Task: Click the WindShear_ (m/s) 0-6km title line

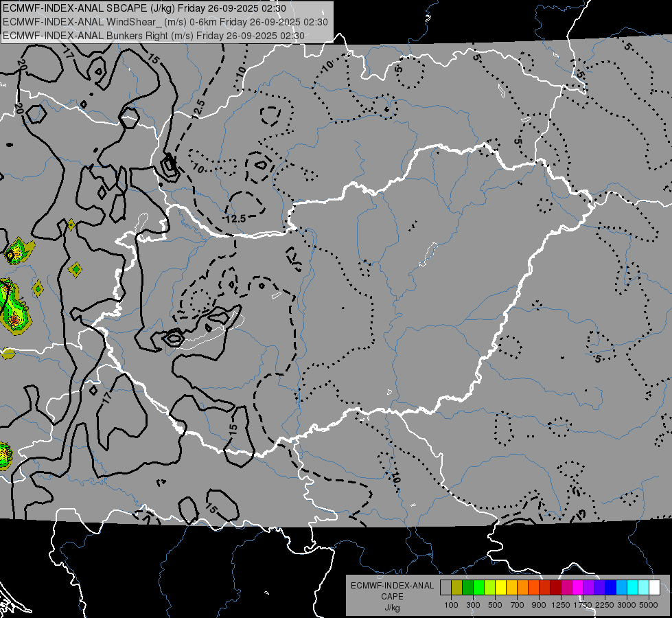Action: pyautogui.click(x=165, y=22)
